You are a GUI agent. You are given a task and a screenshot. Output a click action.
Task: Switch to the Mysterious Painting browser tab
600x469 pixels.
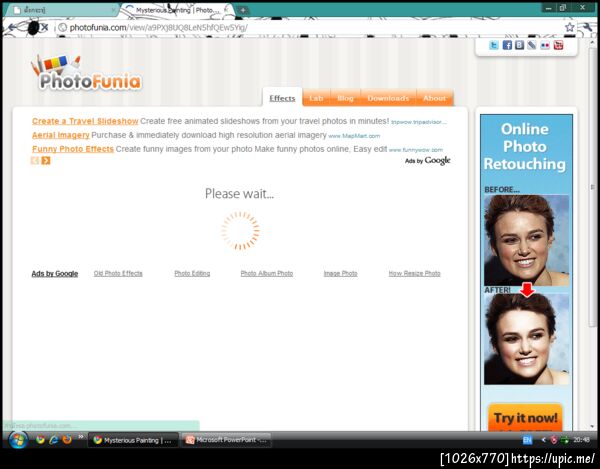tap(178, 10)
